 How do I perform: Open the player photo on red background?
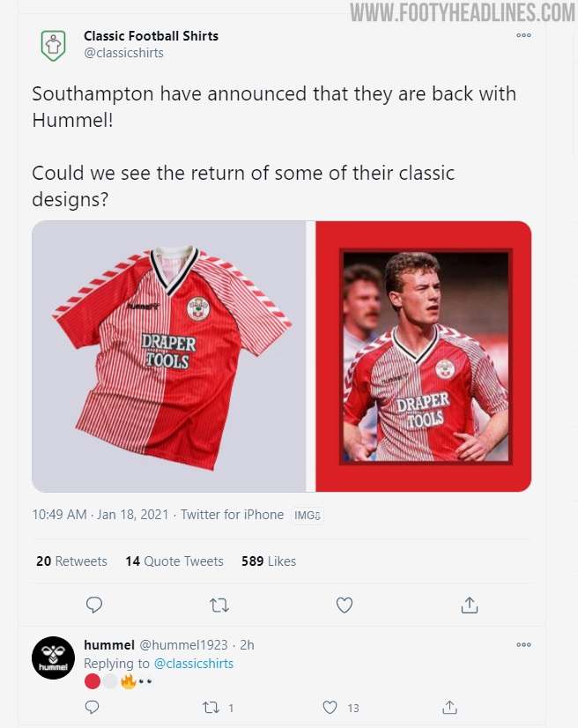(424, 356)
